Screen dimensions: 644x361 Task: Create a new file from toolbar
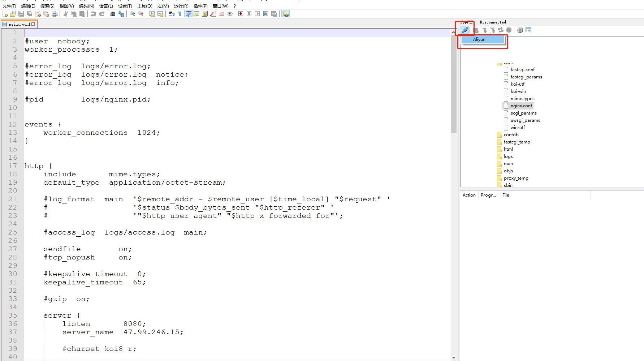coord(5,14)
